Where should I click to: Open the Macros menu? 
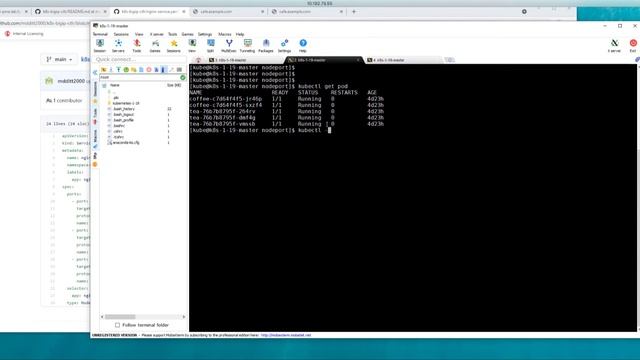pyautogui.click(x=224, y=34)
